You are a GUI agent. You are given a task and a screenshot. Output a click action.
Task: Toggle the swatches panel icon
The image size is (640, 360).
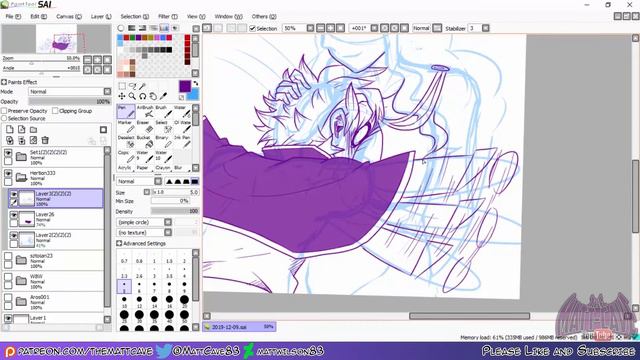coord(164,28)
